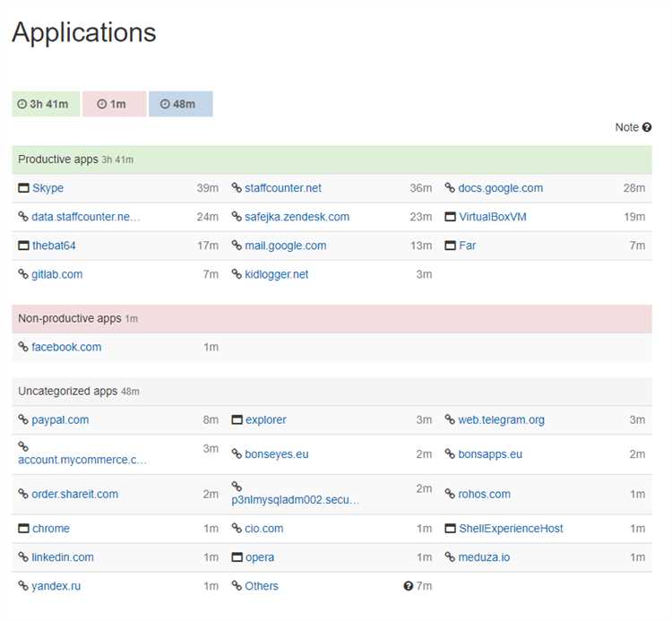The image size is (672, 621).
Task: Open the account.mycommerce.c... link
Action: [x=82, y=460]
